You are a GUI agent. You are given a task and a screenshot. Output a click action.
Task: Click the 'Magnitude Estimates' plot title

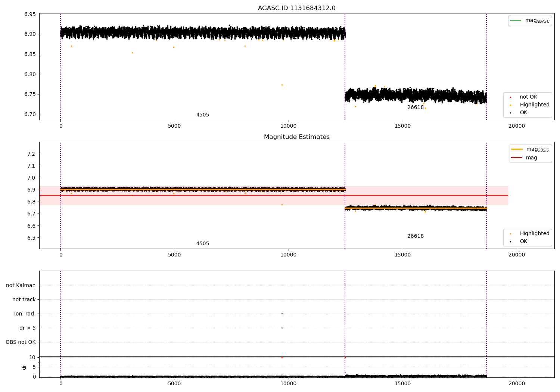(x=296, y=137)
